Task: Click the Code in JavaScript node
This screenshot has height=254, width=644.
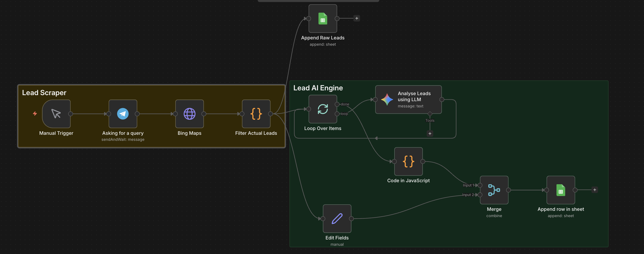Action: tap(408, 161)
